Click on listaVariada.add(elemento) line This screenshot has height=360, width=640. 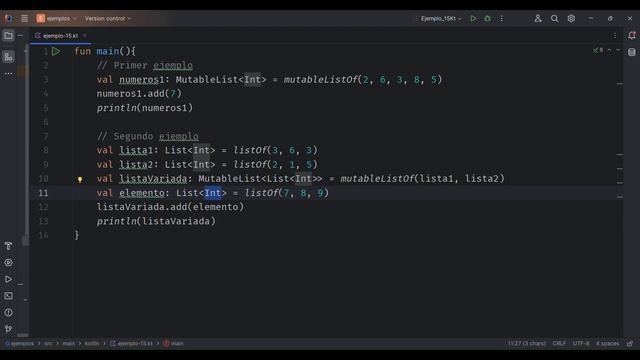[x=170, y=207]
